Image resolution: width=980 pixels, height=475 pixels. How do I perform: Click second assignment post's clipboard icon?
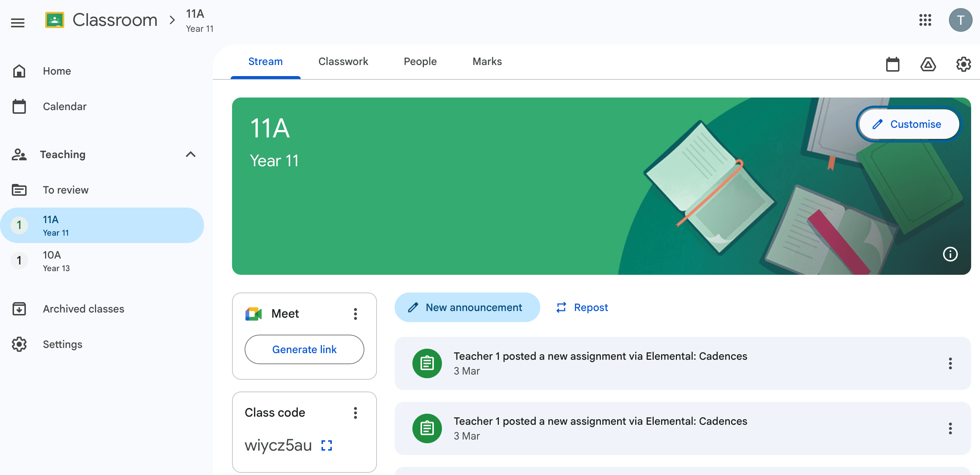point(427,428)
